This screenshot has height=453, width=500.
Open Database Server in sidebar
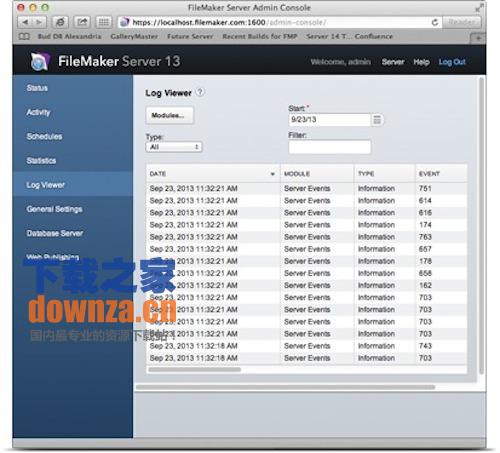coord(55,233)
